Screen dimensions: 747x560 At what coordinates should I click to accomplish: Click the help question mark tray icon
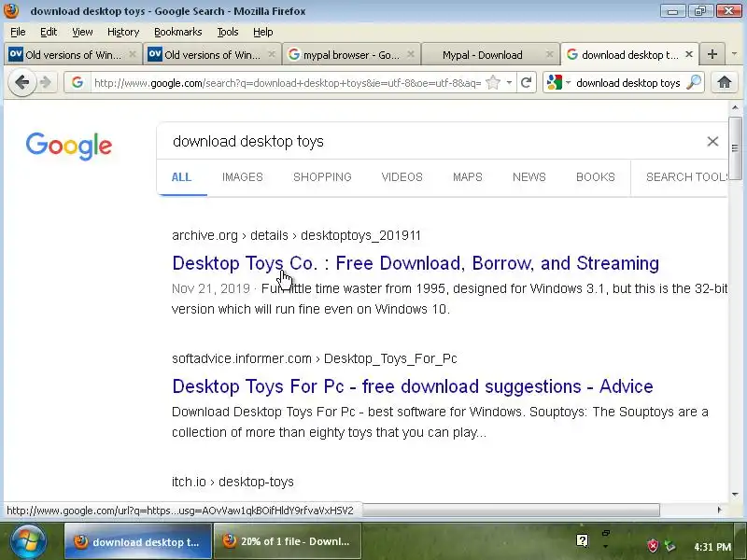tap(582, 540)
